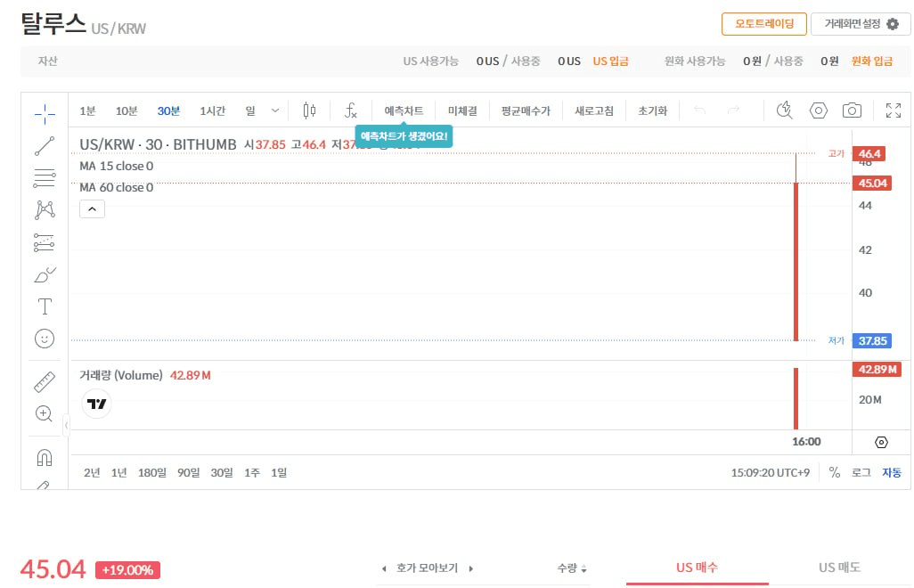Toggle auto scale (자동)
Image resolution: width=914 pixels, height=588 pixels.
(x=891, y=472)
